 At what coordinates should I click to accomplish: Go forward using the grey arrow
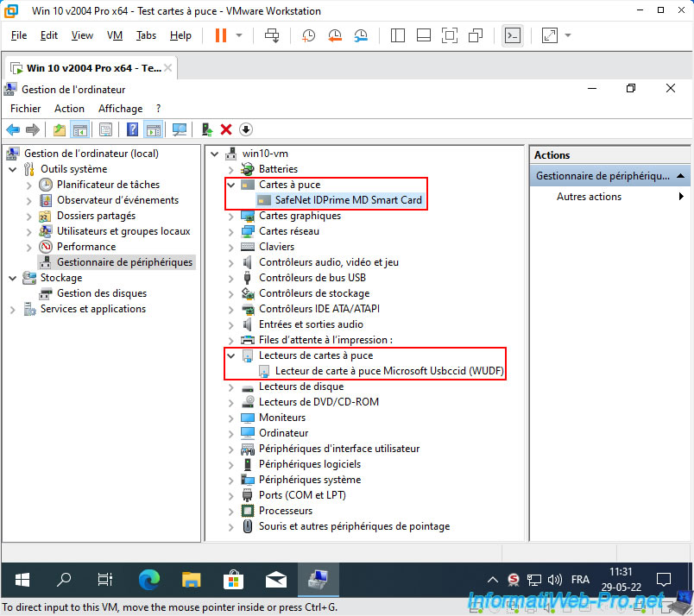pyautogui.click(x=32, y=129)
